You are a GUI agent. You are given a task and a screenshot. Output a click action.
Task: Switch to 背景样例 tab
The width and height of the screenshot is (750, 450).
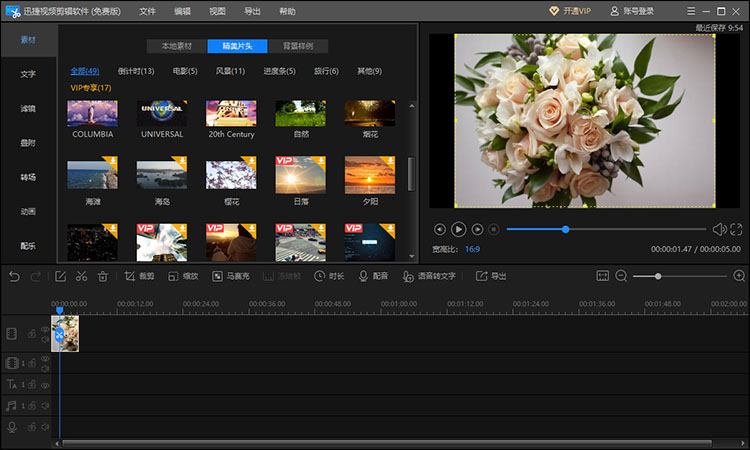(x=298, y=46)
